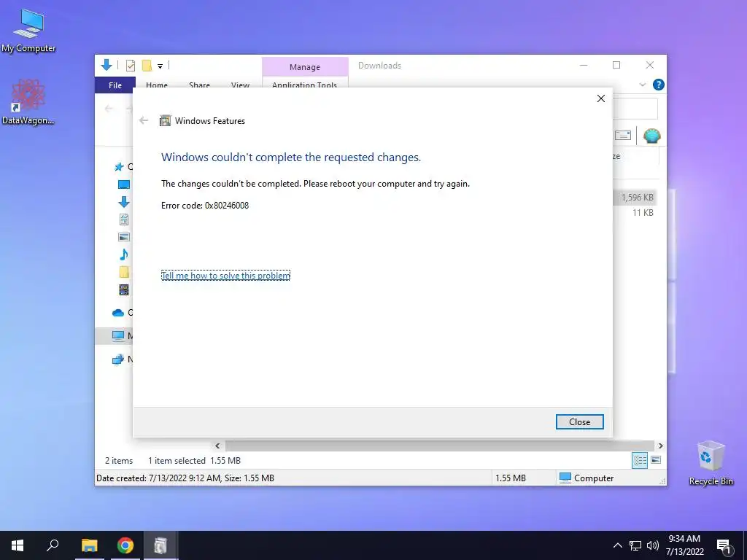Select Network in navigation pane
747x560 pixels.
(x=118, y=359)
